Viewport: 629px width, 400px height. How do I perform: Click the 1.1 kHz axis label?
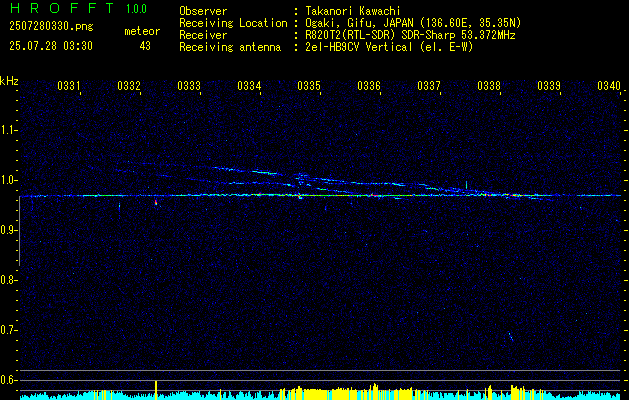click(8, 130)
